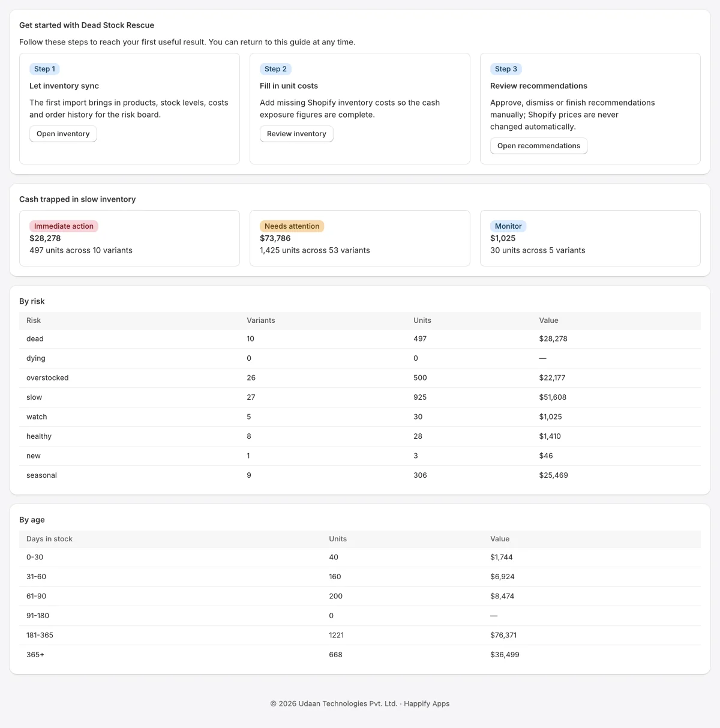This screenshot has height=728, width=720.
Task: Click "Get started with Dead Stock Rescue" title
Action: point(87,25)
